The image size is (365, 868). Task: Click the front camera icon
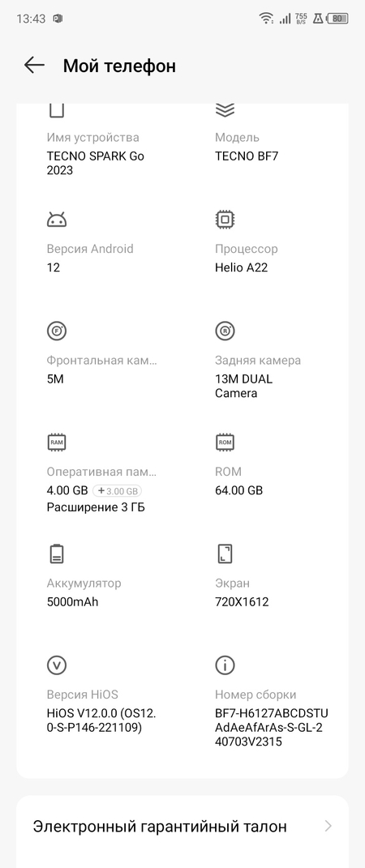[57, 331]
